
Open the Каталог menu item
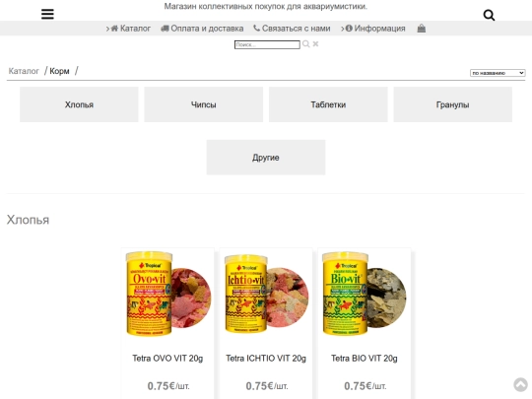coord(128,29)
